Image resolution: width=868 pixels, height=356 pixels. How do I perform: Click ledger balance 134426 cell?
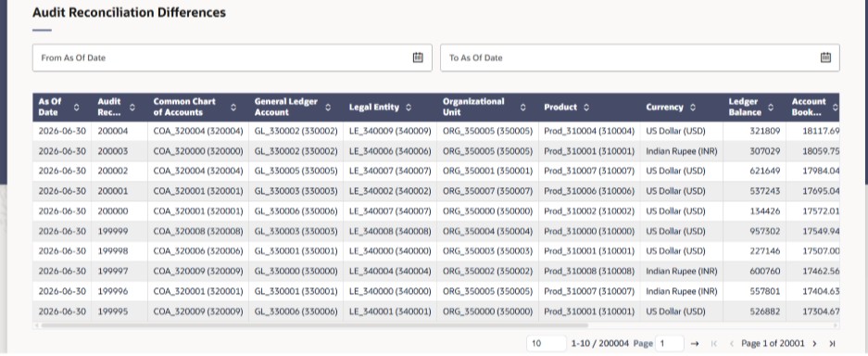point(754,211)
